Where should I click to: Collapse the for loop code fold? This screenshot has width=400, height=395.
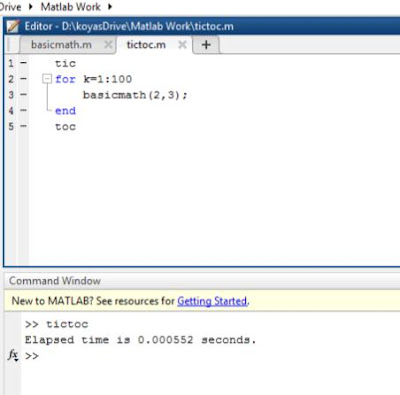point(47,79)
